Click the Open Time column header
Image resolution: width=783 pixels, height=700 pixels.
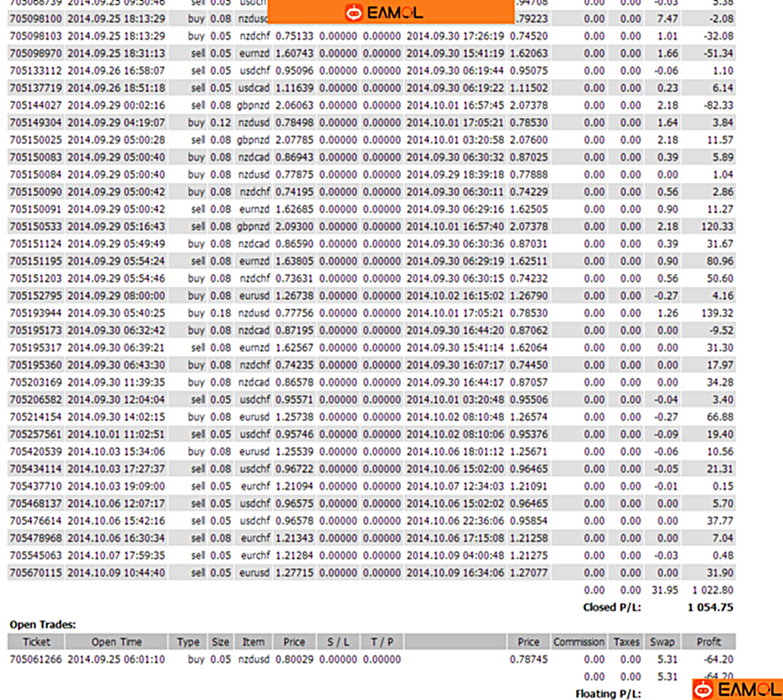pyautogui.click(x=116, y=642)
